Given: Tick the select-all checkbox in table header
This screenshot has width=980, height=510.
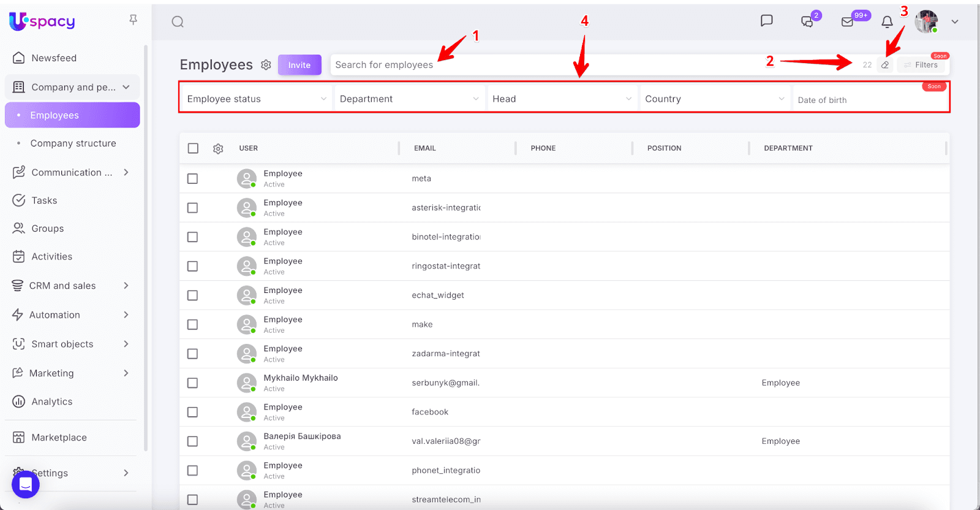Looking at the screenshot, I should (x=193, y=148).
